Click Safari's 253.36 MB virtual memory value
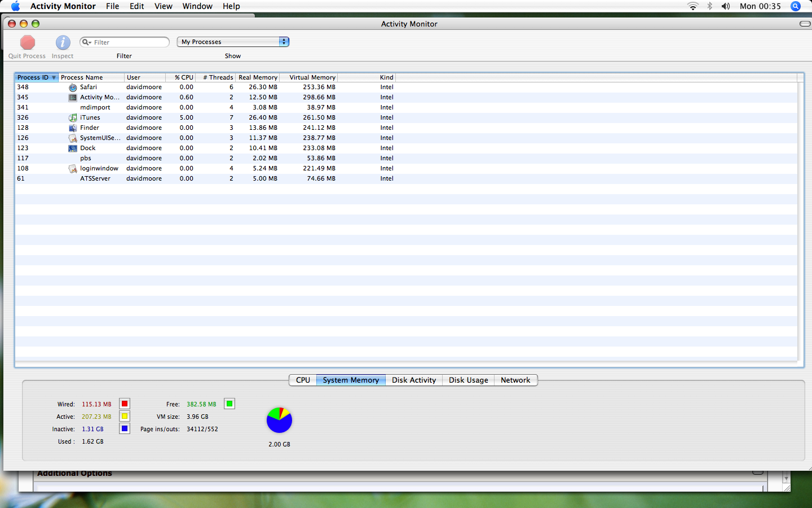The image size is (812, 508). (319, 87)
